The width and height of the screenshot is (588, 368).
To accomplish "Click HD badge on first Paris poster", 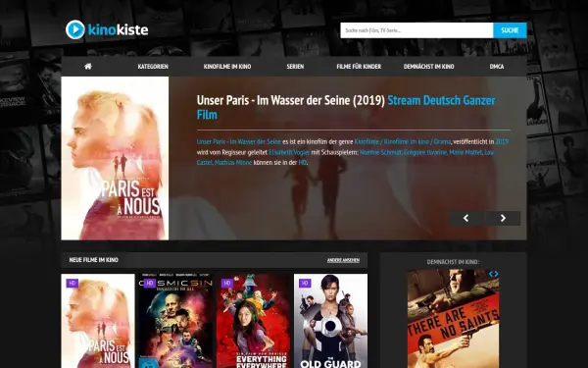I will point(73,284).
